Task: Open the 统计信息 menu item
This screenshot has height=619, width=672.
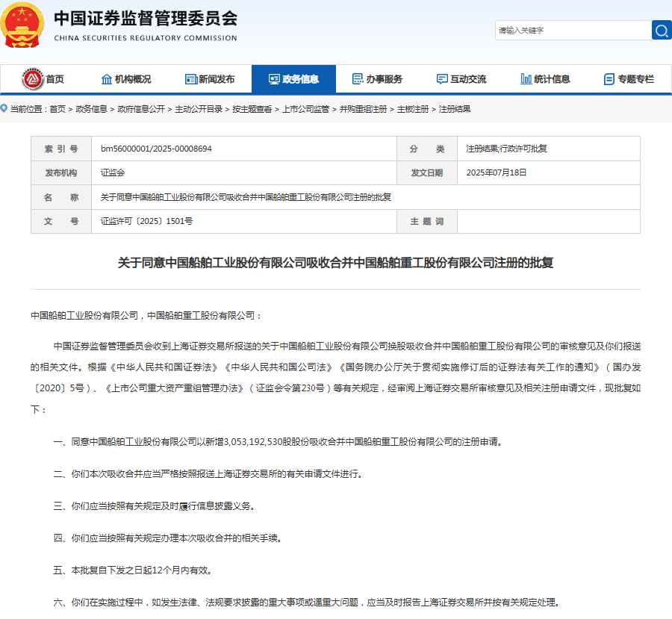Action: [x=552, y=79]
